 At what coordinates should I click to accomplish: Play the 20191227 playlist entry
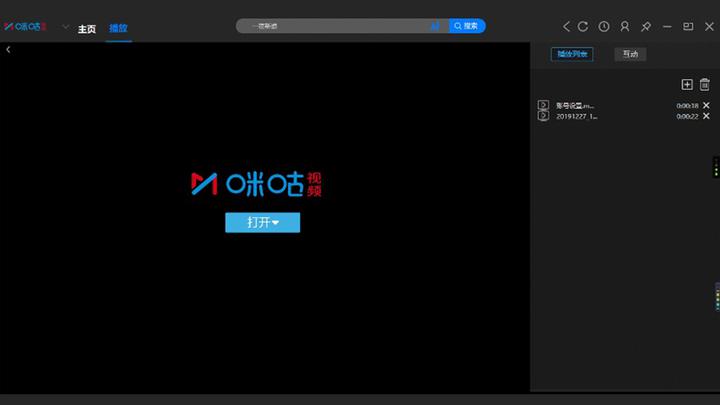tap(576, 117)
